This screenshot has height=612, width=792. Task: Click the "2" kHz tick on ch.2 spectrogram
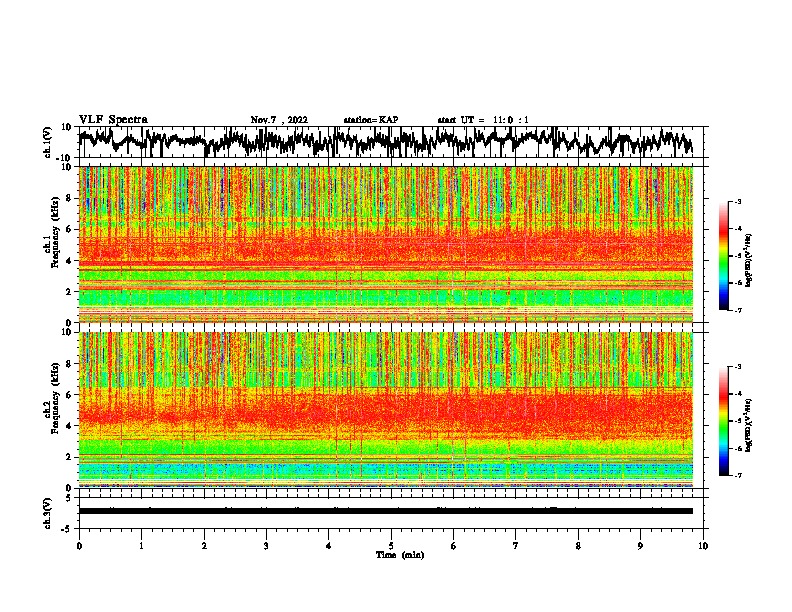(x=69, y=457)
